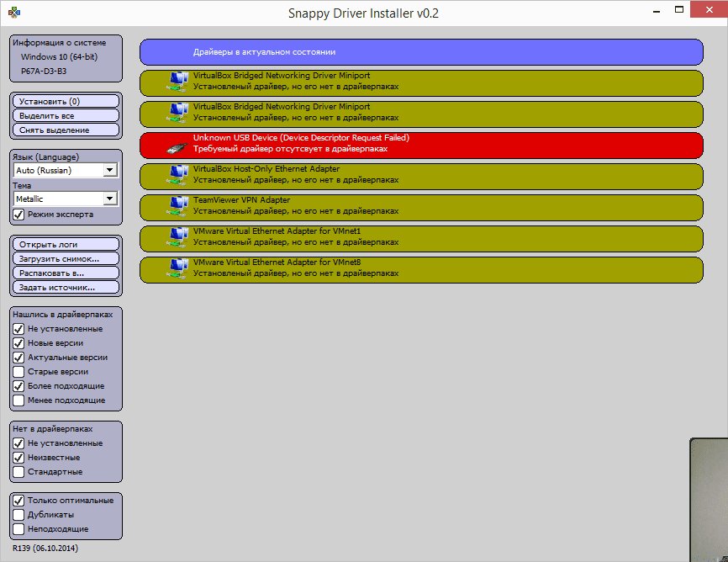
Task: Click VMware Virtual Ethernet Adapter for VMnet1 text
Action: click(277, 231)
